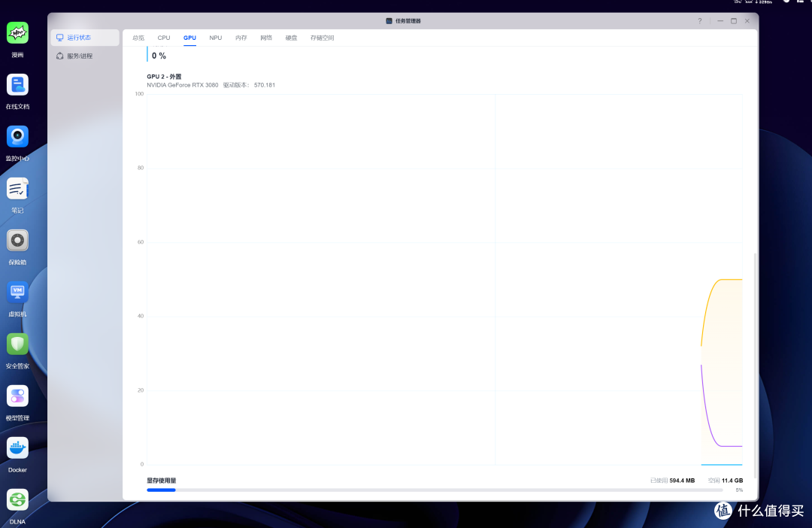
Task: Launch the 保险箱 safe box app
Action: (17, 241)
